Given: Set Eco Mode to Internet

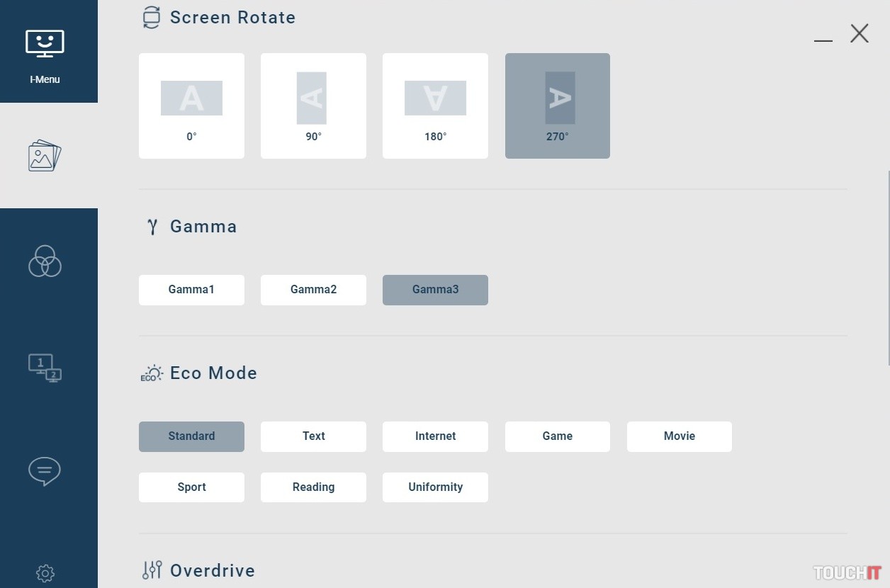Looking at the screenshot, I should tap(435, 436).
